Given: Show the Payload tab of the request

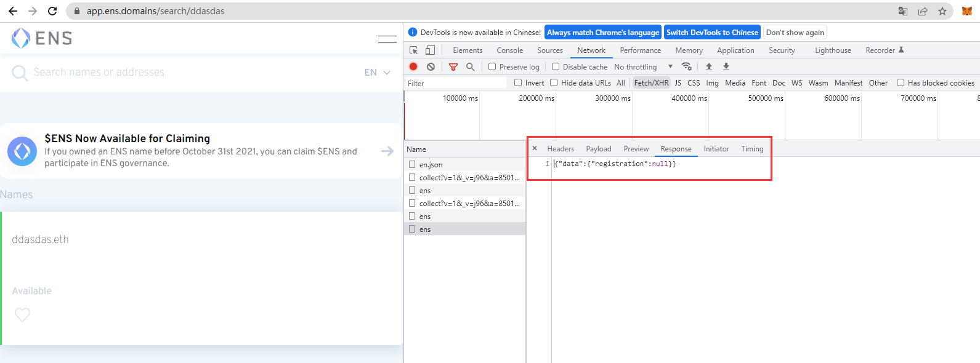Looking at the screenshot, I should coord(599,149).
